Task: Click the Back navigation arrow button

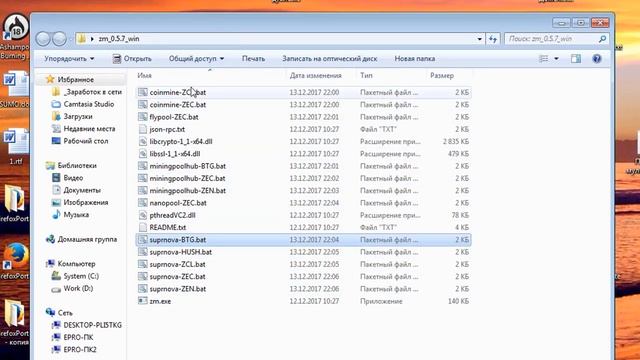Action: pos(42,39)
